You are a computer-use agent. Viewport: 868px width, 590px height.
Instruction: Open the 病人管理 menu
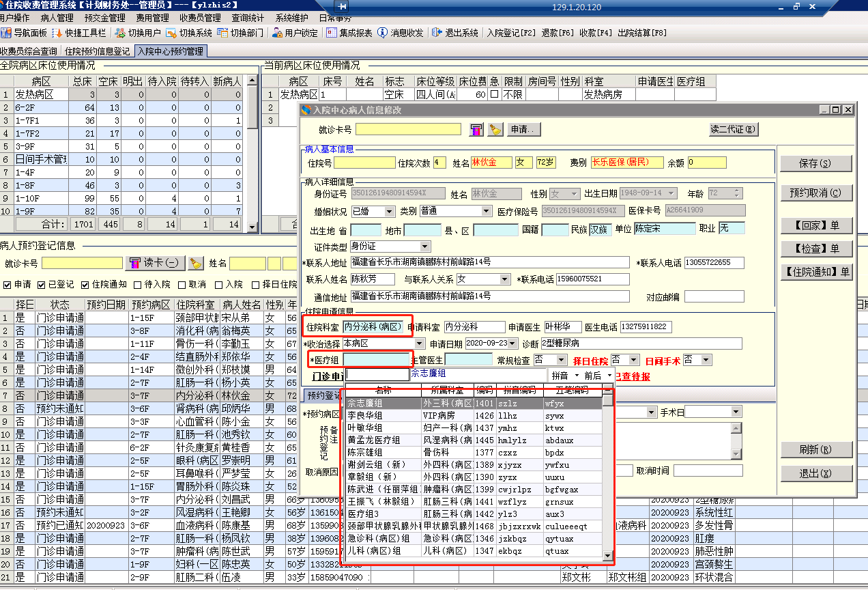point(57,18)
